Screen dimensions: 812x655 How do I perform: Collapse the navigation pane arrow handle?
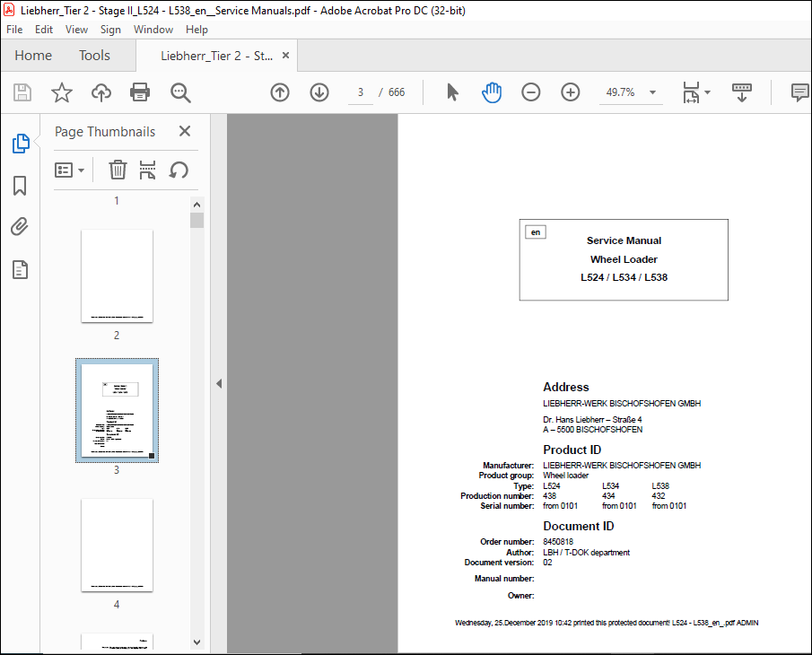[219, 384]
